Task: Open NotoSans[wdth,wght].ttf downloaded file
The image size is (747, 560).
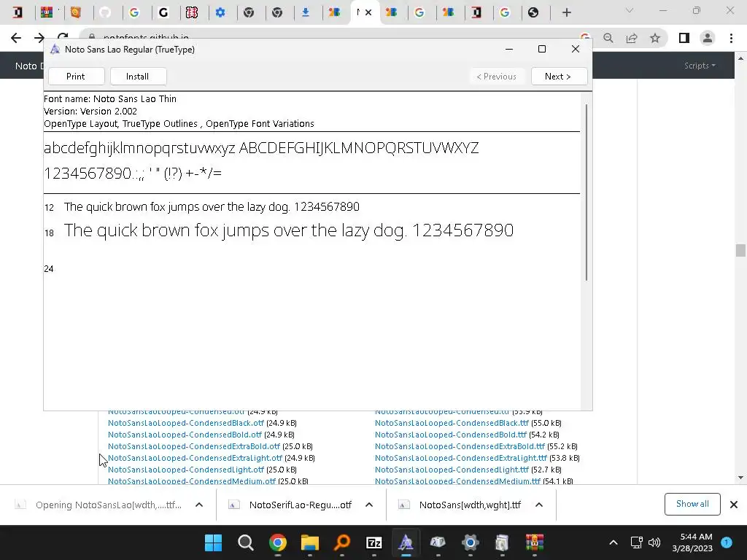Action: tap(470, 505)
